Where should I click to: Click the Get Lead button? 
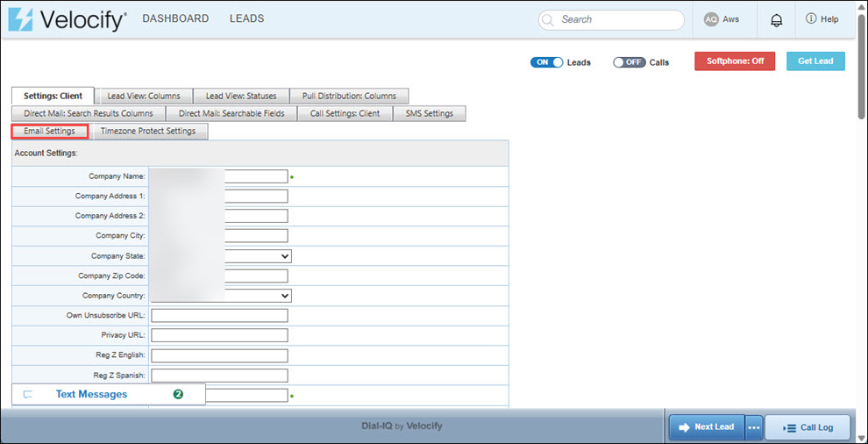point(815,61)
